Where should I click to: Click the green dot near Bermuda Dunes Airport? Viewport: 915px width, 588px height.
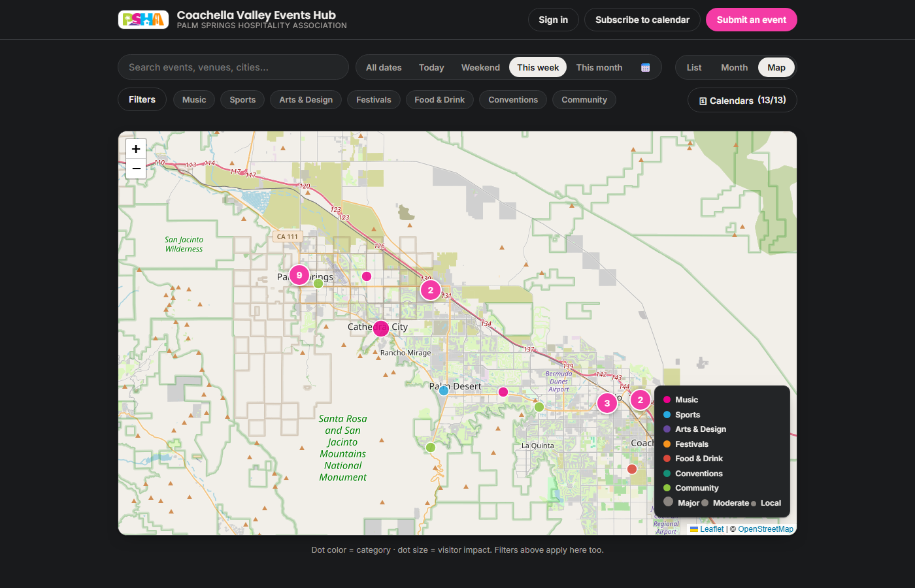coord(539,407)
